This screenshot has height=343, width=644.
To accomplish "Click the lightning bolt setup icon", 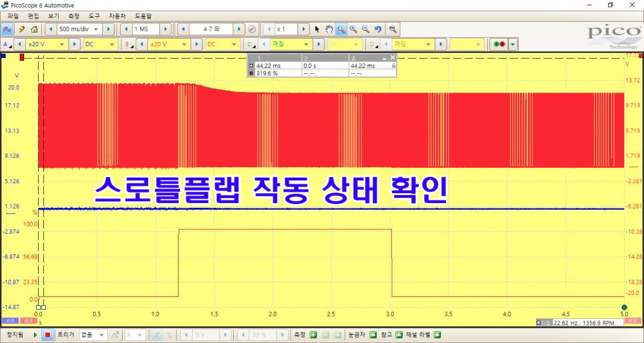I will (x=22, y=29).
